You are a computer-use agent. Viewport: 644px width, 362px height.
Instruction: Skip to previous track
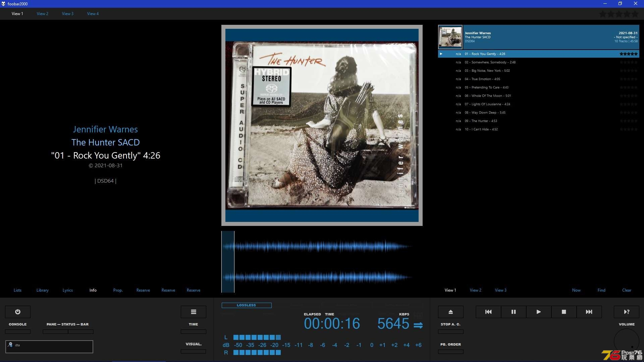(x=488, y=312)
